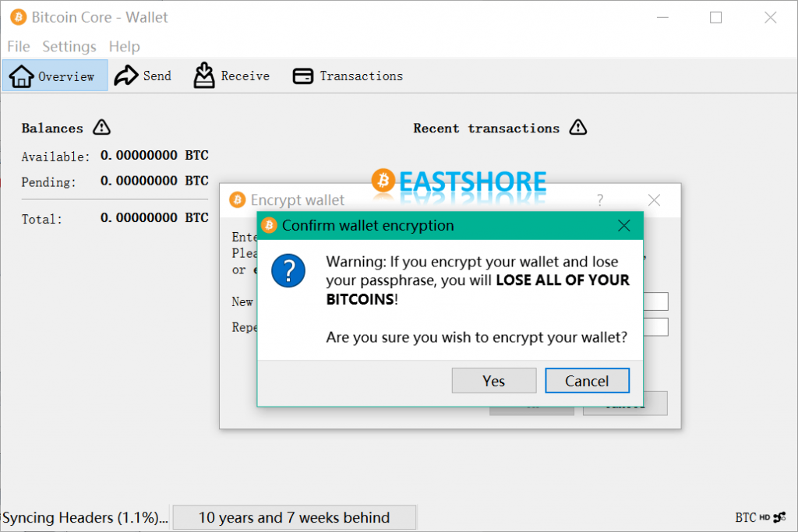Click the sync progress bar showing weeks behind
This screenshot has height=532, width=798.
[x=294, y=517]
